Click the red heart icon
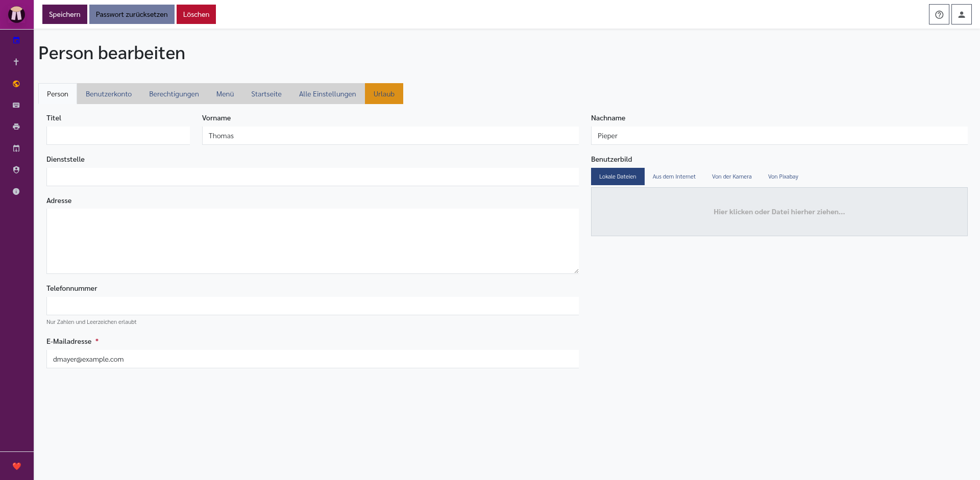Screen dimensions: 980x480 pos(16,466)
